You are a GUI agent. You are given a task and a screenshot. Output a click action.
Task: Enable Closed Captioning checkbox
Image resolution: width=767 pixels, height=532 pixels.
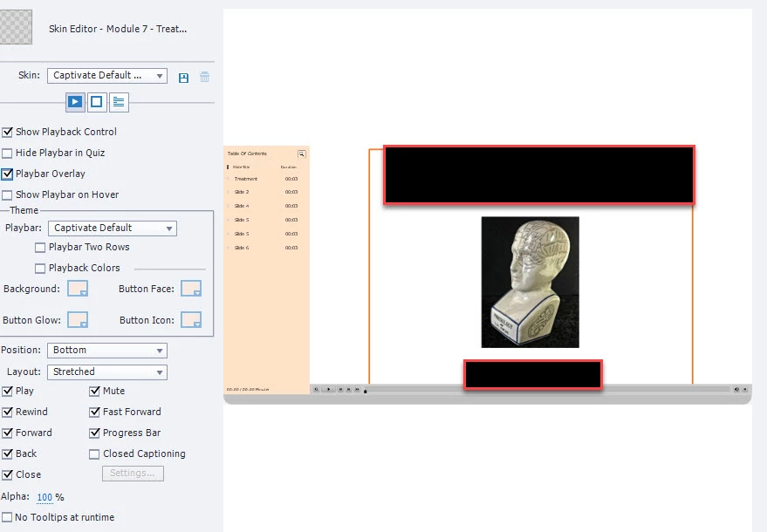[x=94, y=454]
